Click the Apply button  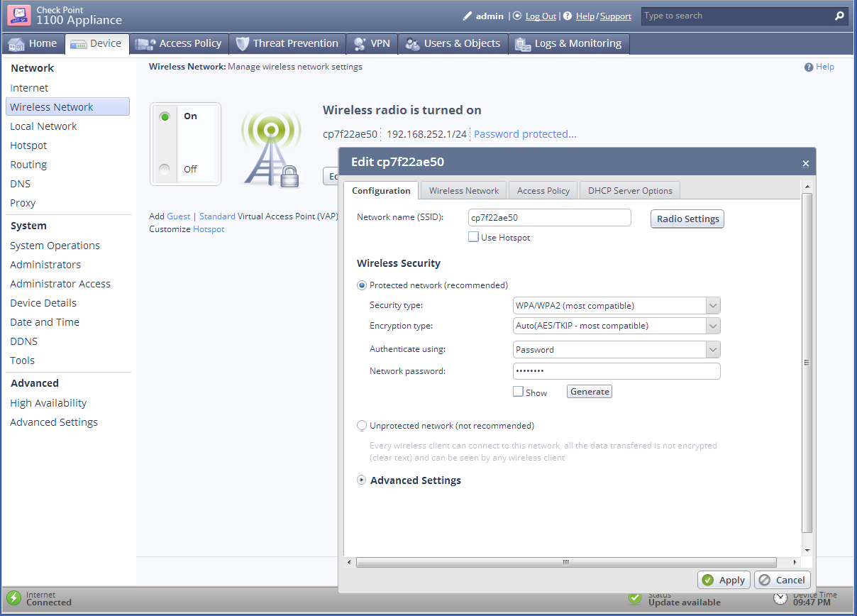pos(724,580)
